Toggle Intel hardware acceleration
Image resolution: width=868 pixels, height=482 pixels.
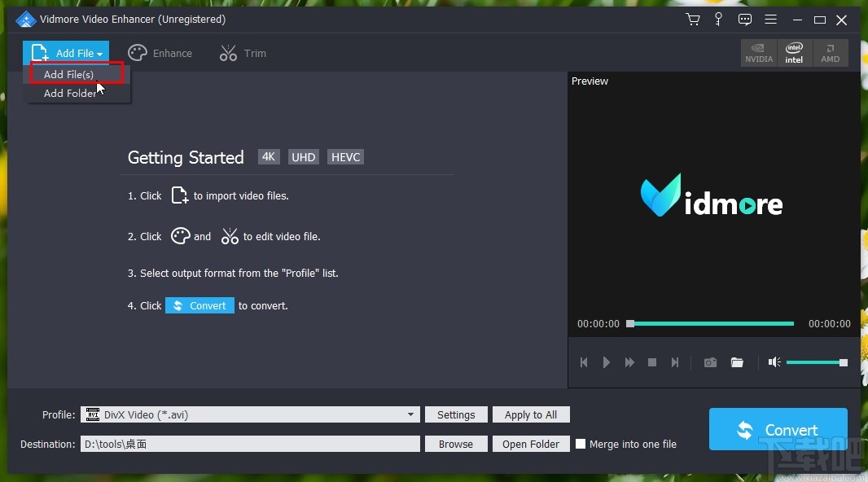point(795,53)
